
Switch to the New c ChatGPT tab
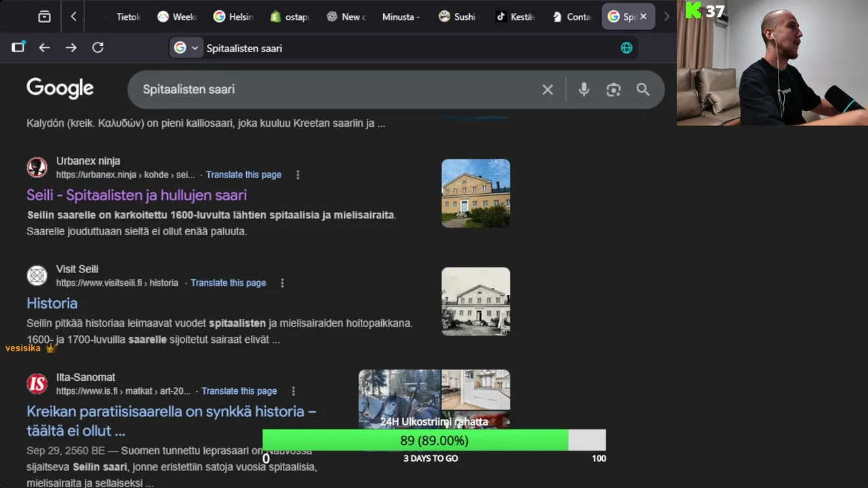click(x=346, y=17)
